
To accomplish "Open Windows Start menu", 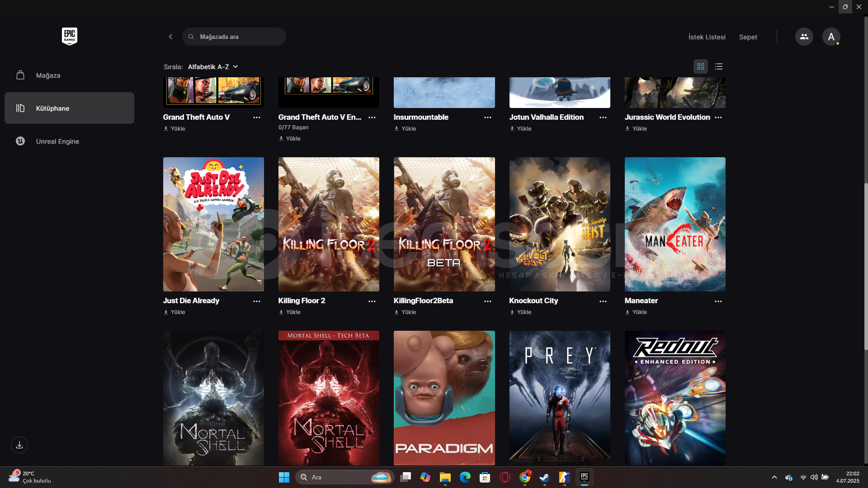I will point(284,477).
